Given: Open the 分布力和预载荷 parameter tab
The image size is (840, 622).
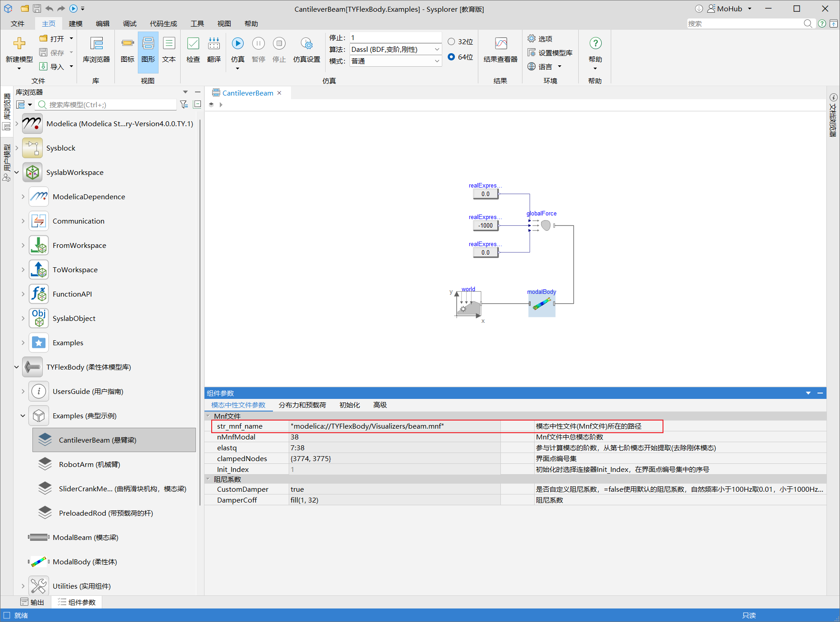Looking at the screenshot, I should point(302,405).
